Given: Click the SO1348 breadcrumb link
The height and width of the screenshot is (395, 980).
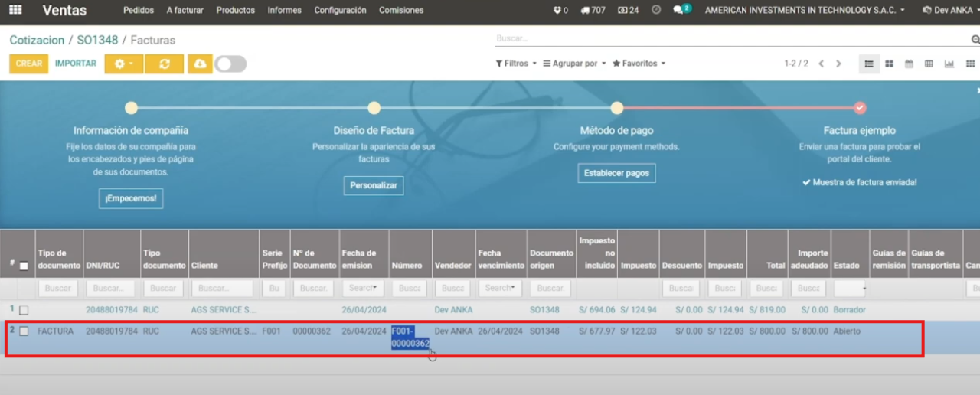Looking at the screenshot, I should coord(97,40).
